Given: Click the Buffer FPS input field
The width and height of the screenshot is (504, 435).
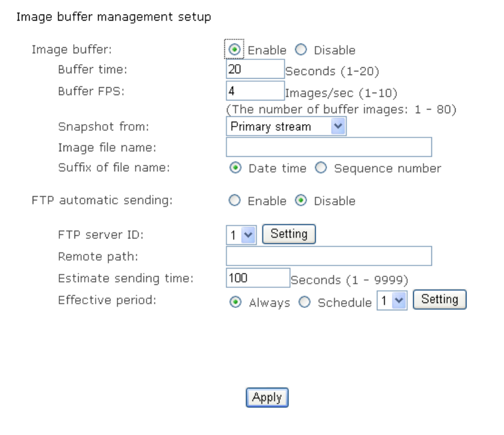Looking at the screenshot, I should click(x=254, y=90).
